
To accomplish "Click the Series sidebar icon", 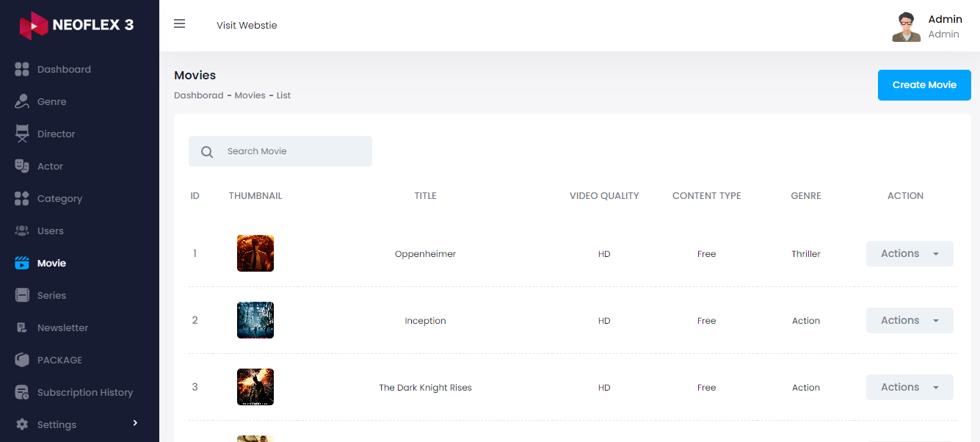I will [23, 295].
